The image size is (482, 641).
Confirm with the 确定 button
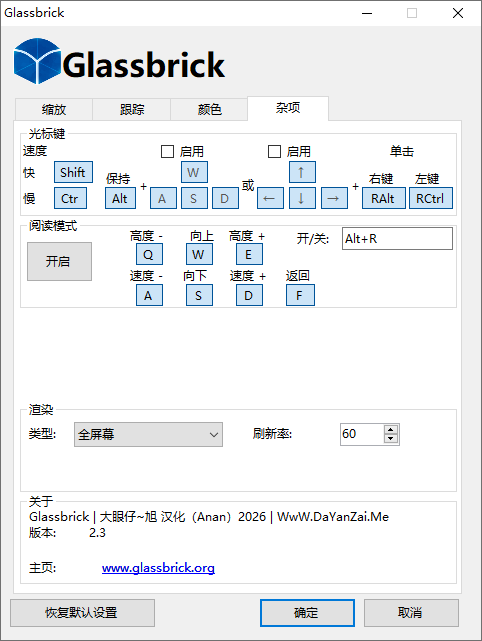click(307, 613)
